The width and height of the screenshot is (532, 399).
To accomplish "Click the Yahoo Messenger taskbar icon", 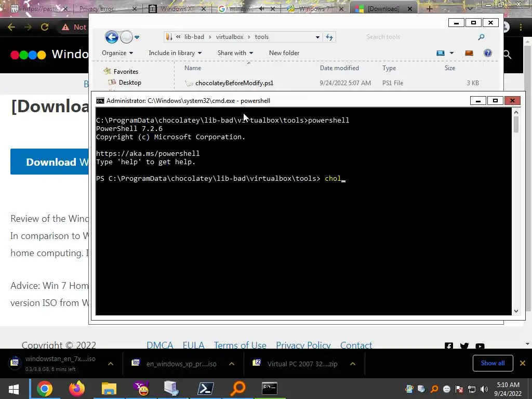I will tap(141, 389).
